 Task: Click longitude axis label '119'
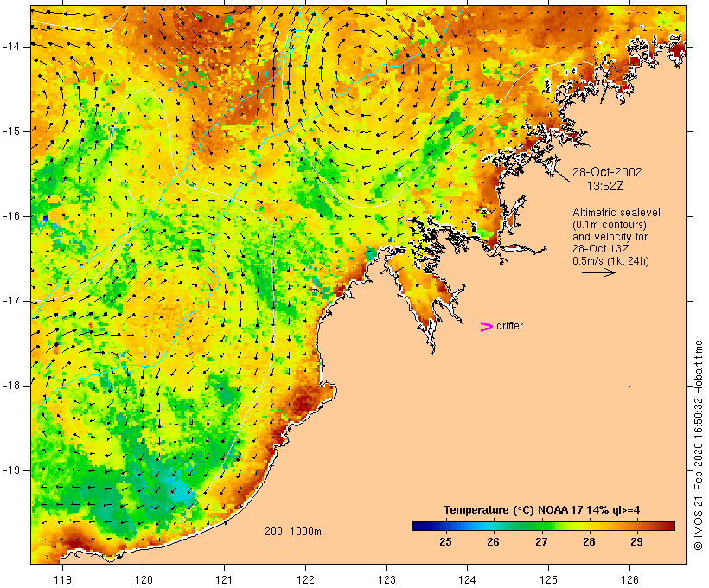(62, 579)
